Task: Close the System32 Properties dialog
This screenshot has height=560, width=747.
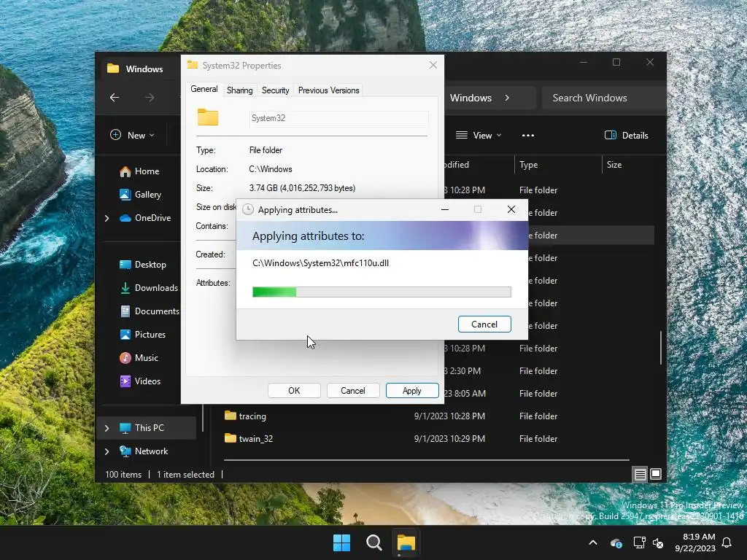Action: coord(433,65)
